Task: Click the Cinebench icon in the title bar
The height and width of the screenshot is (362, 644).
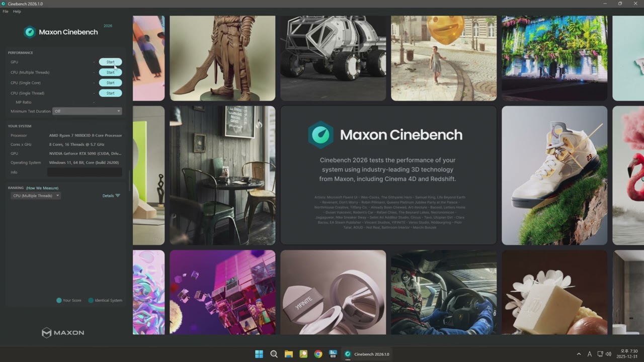Action: pyautogui.click(x=4, y=4)
